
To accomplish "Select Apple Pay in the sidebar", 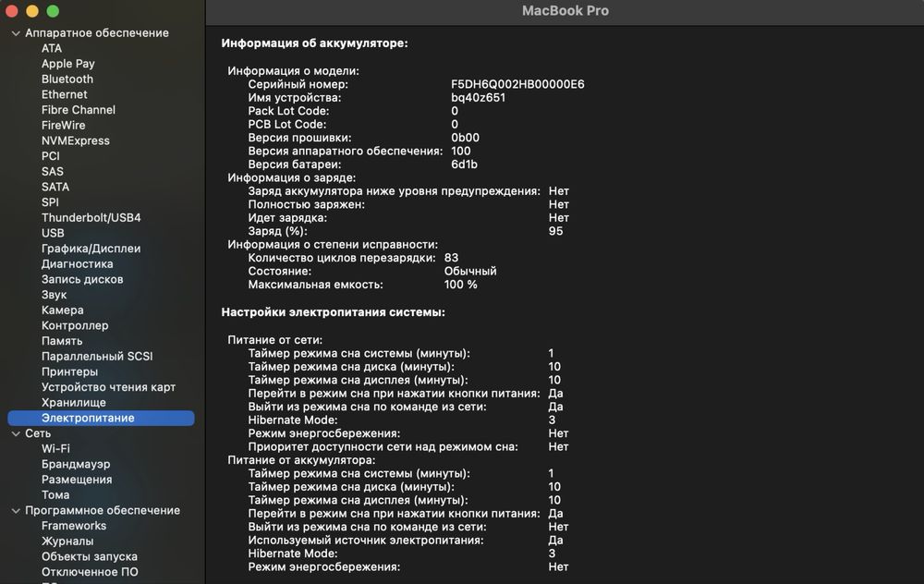I will pos(67,64).
